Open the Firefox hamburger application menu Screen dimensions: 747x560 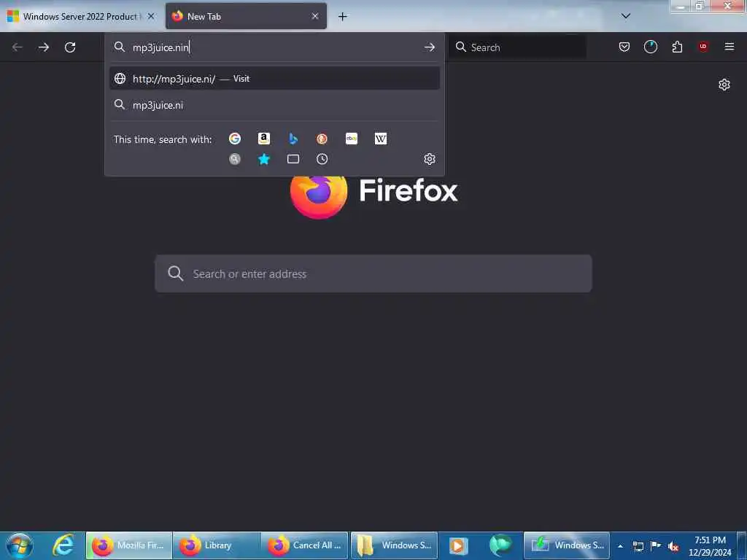click(x=729, y=47)
